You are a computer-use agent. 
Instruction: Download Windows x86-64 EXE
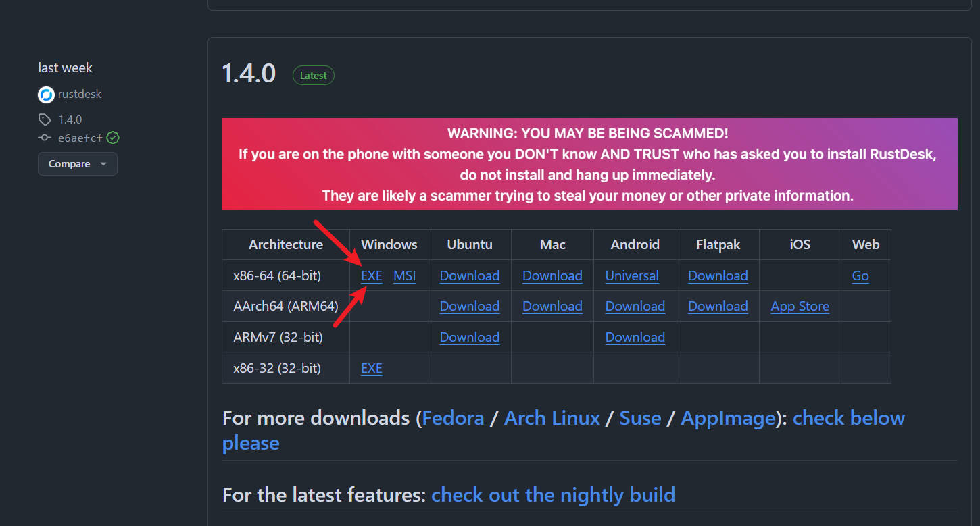tap(372, 275)
